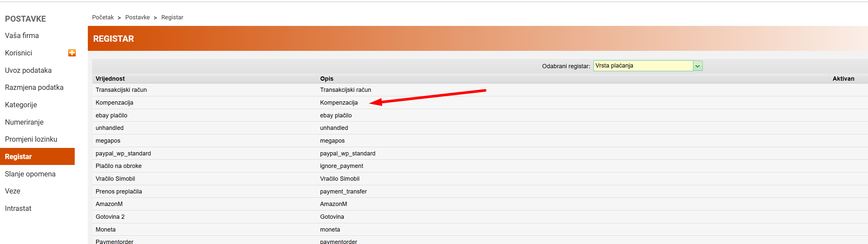This screenshot has width=868, height=244.
Task: Click the Aktivan column header
Action: point(843,79)
